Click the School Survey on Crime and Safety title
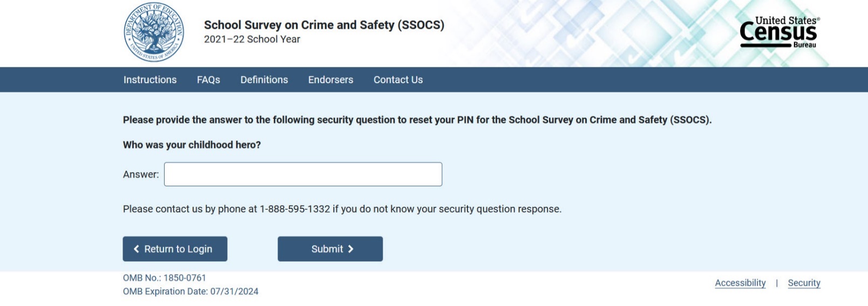Viewport: 868px width, 306px height. [x=324, y=25]
